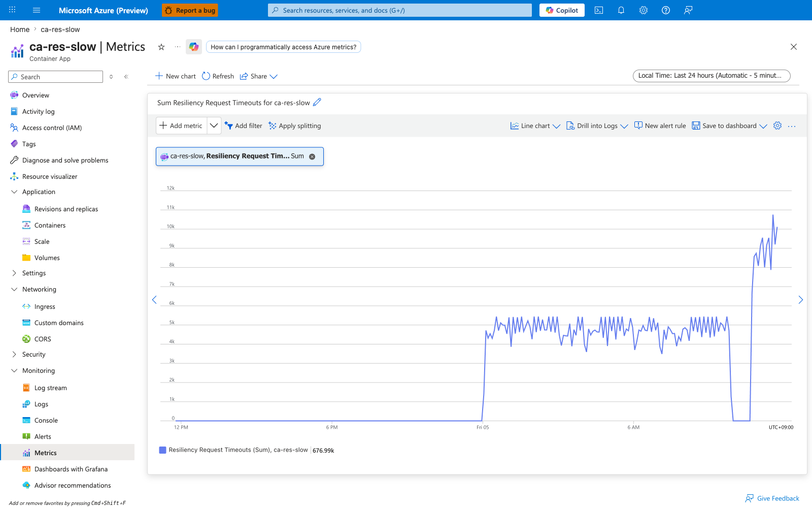The height and width of the screenshot is (508, 812).
Task: Collapse the Application section
Action: [x=14, y=192]
